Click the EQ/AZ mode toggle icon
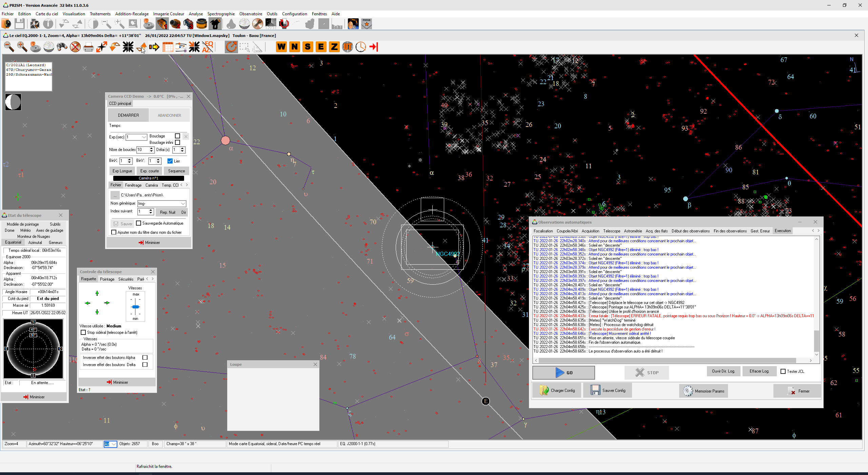Viewport: 868px width, 475px height. point(208,47)
